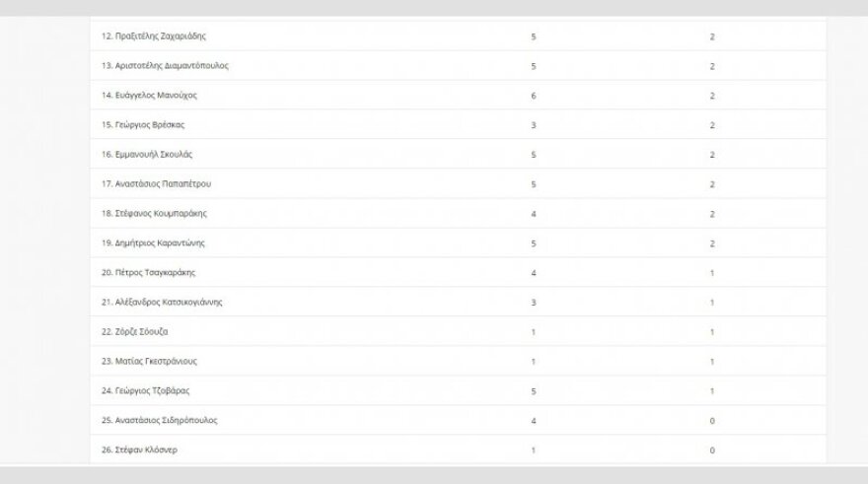Click the 0 in the Σιδηρόπουλος row
868x484 pixels.
[712, 421]
